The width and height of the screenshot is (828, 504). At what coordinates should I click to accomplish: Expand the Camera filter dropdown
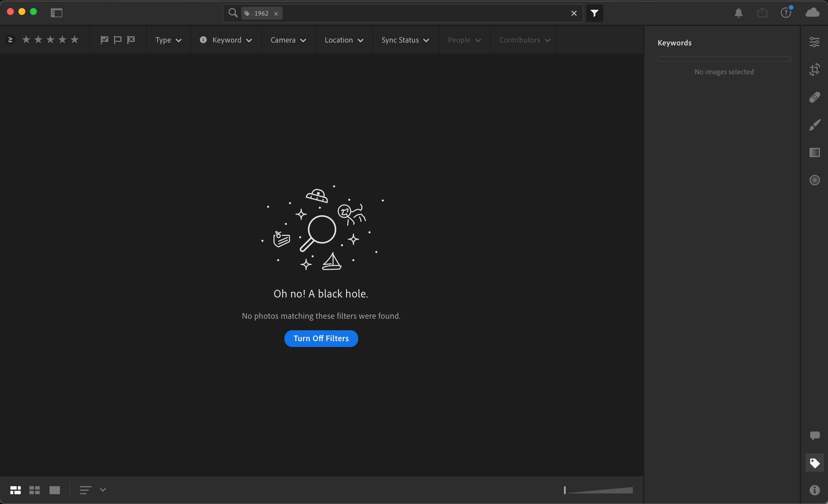tap(288, 40)
